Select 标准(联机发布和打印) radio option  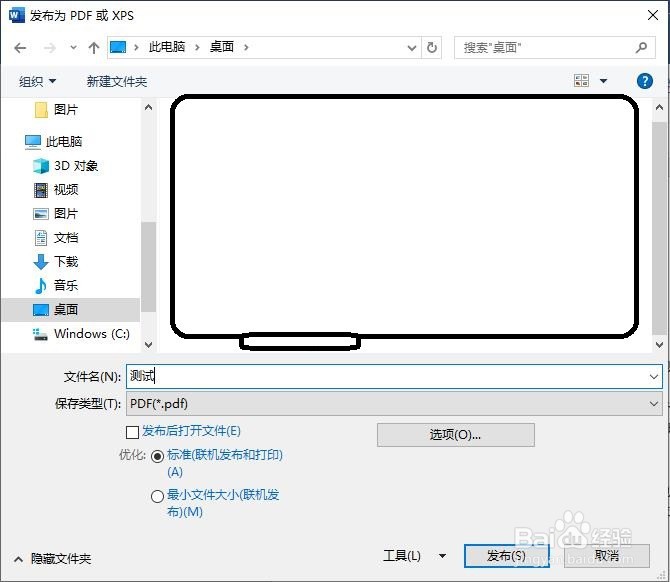pos(158,456)
